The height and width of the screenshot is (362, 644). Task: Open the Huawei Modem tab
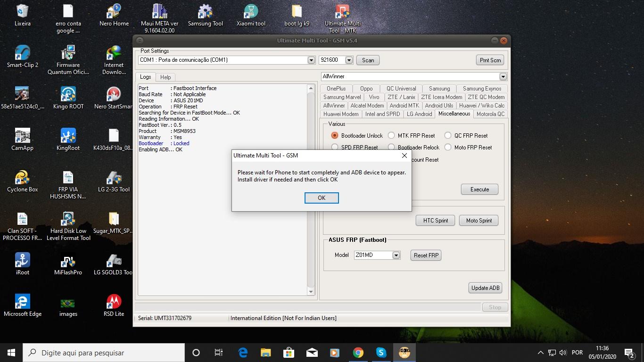(x=341, y=114)
